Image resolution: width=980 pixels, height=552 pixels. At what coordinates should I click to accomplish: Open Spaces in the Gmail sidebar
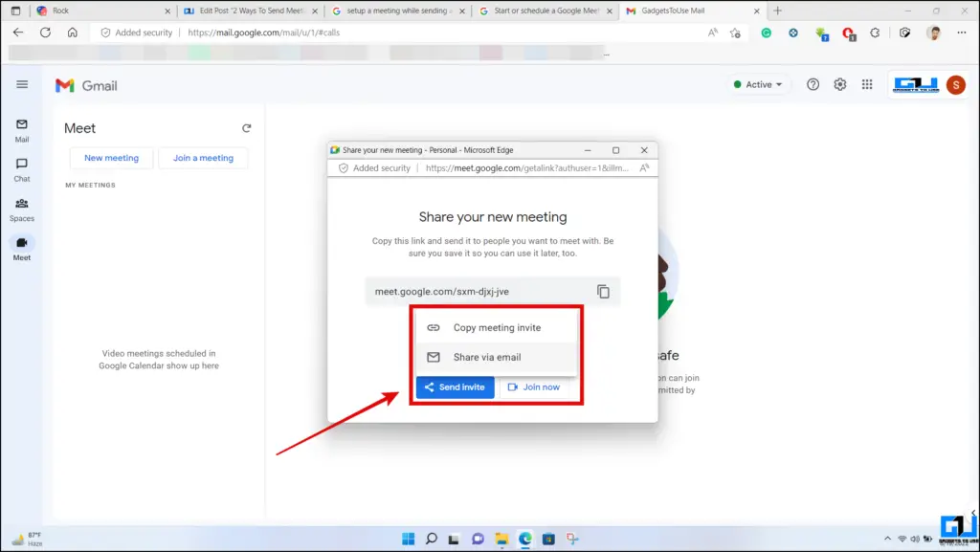[22, 210]
